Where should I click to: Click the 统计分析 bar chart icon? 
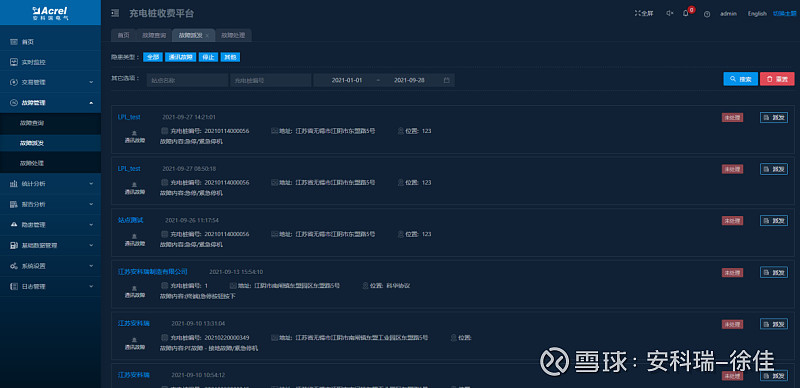tap(14, 184)
